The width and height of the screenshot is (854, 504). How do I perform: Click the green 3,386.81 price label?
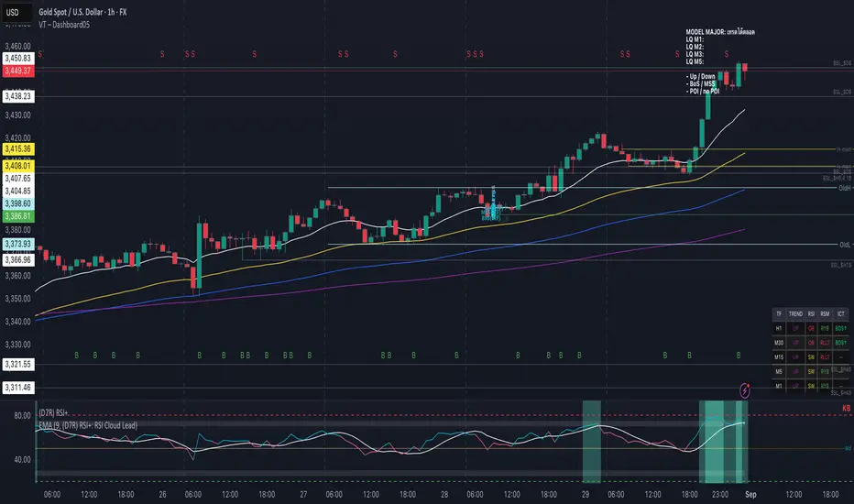(18, 215)
